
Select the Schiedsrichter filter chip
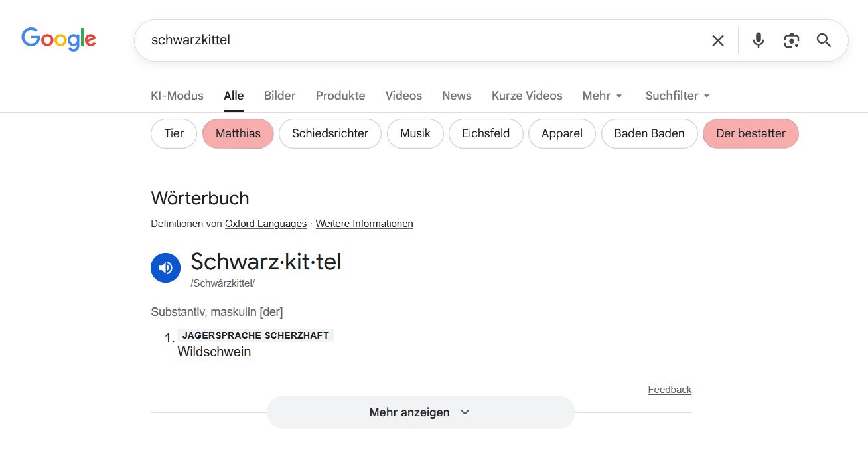pos(330,133)
